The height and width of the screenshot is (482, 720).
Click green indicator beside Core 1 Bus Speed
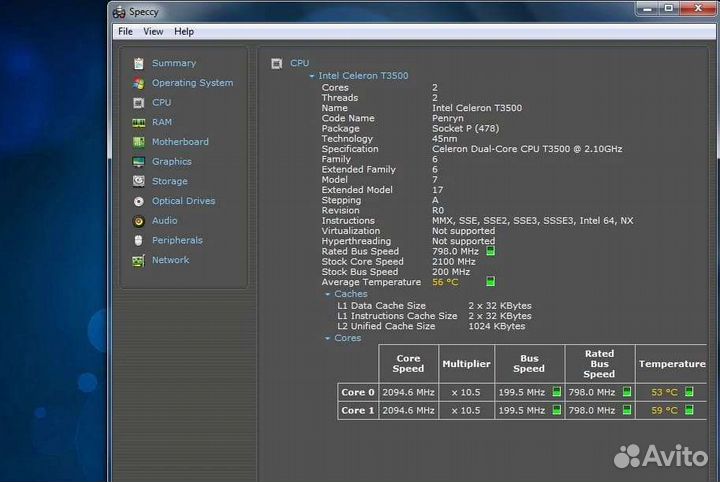tap(557, 410)
